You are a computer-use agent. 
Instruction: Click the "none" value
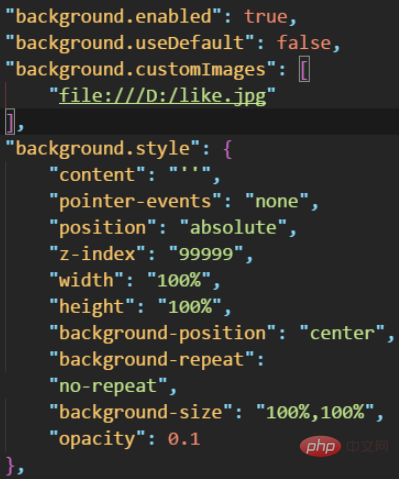(277, 201)
